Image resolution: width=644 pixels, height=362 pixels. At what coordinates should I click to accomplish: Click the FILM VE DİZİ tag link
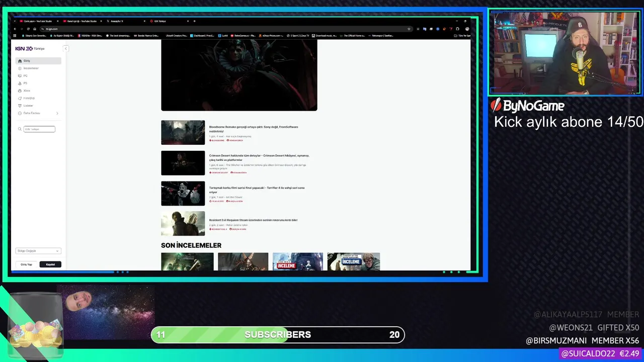pos(216,201)
